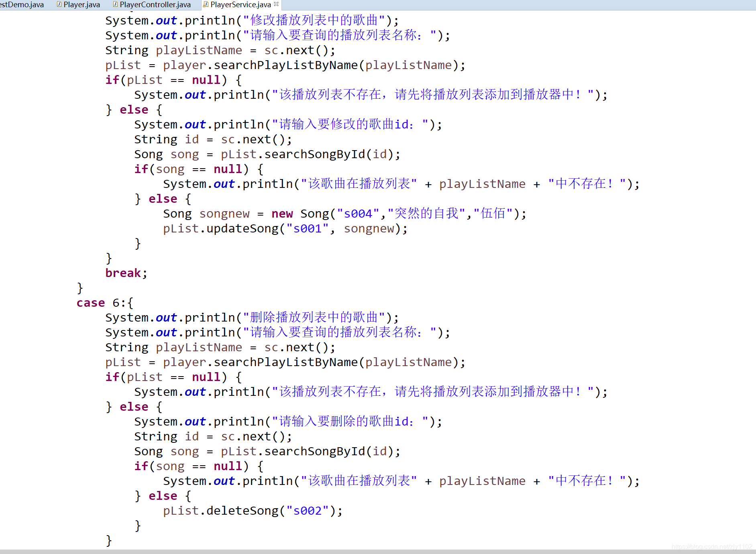Switch to the partially visible estDemo.java tab
The height and width of the screenshot is (554, 756).
[x=22, y=5]
